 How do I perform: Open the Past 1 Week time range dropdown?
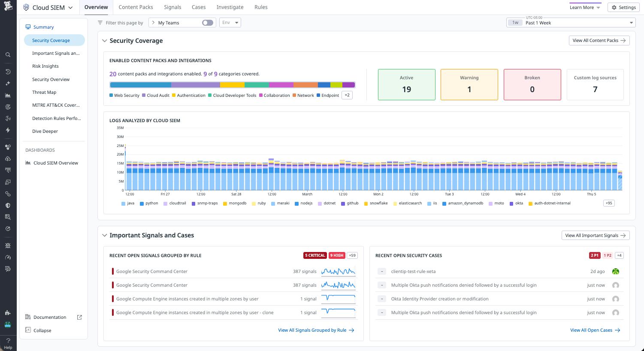(x=571, y=23)
